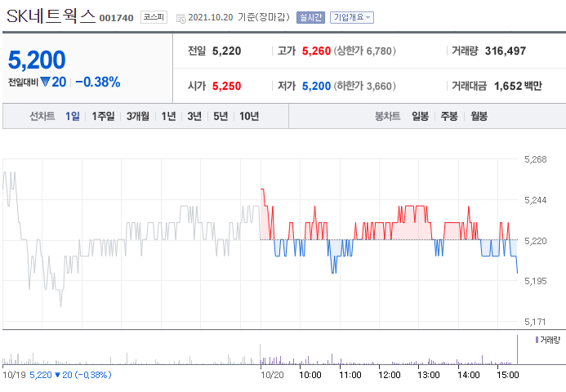
Task: Click the 12:00 time axis marker
Action: (390, 375)
